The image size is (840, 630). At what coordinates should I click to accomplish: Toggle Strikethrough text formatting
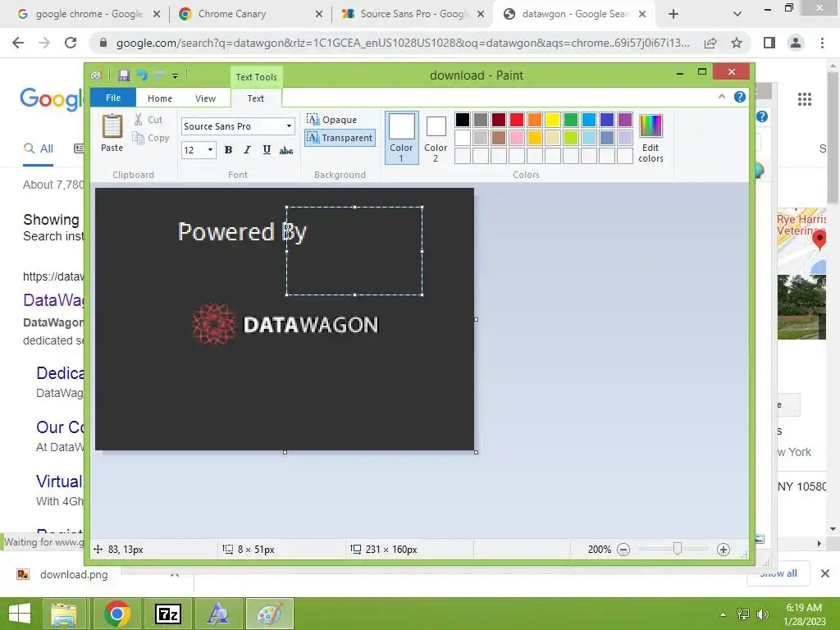[x=286, y=150]
